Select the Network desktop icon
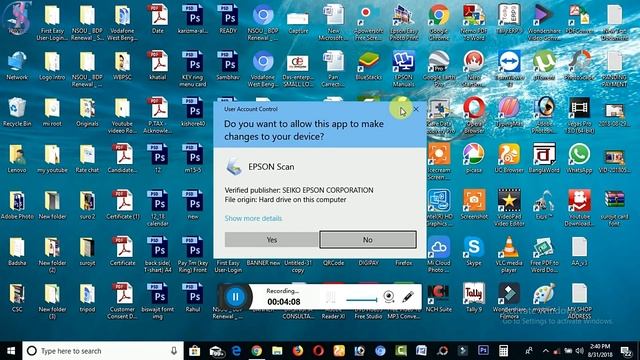 pos(17,66)
